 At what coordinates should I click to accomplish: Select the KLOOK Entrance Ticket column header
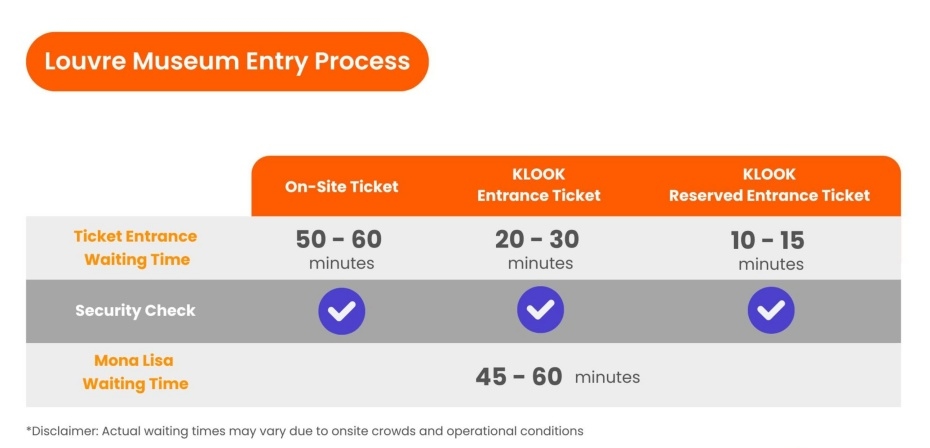[539, 185]
